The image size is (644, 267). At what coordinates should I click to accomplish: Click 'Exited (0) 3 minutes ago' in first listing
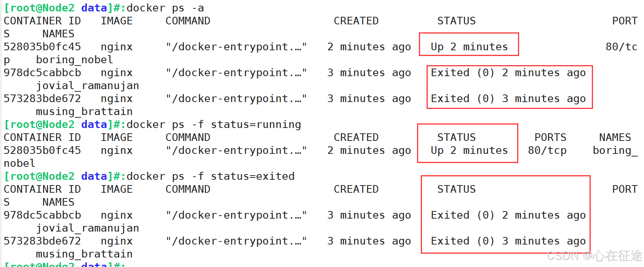click(508, 99)
